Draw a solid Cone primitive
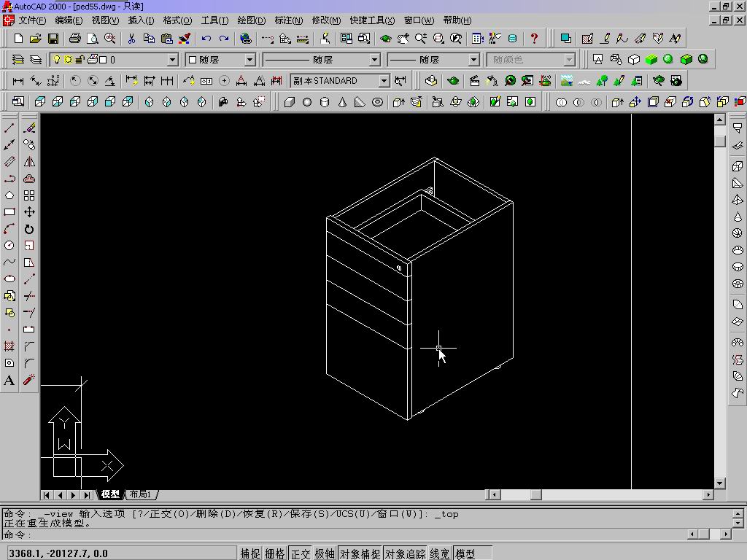The height and width of the screenshot is (560, 747). pos(342,102)
